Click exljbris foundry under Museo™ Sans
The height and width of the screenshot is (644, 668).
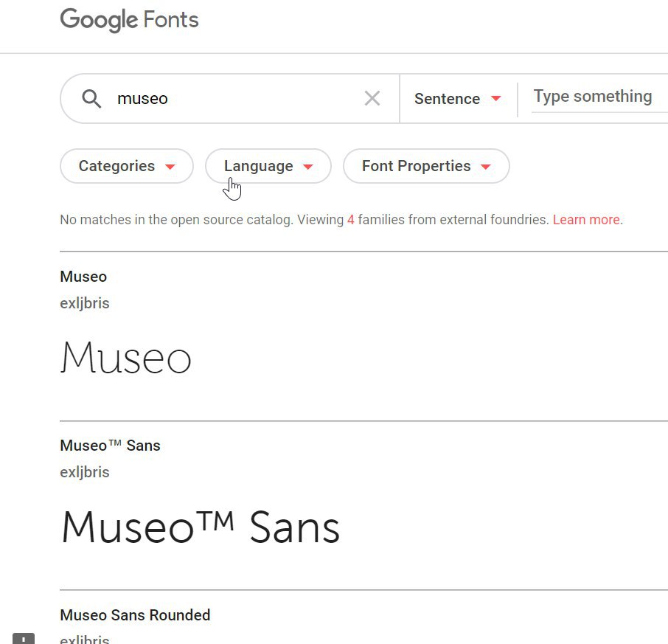pos(85,472)
